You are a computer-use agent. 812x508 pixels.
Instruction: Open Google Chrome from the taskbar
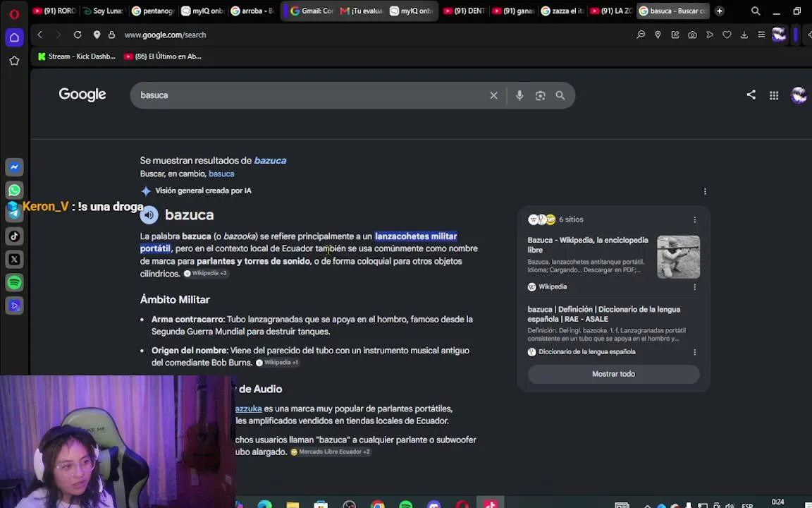click(x=378, y=505)
